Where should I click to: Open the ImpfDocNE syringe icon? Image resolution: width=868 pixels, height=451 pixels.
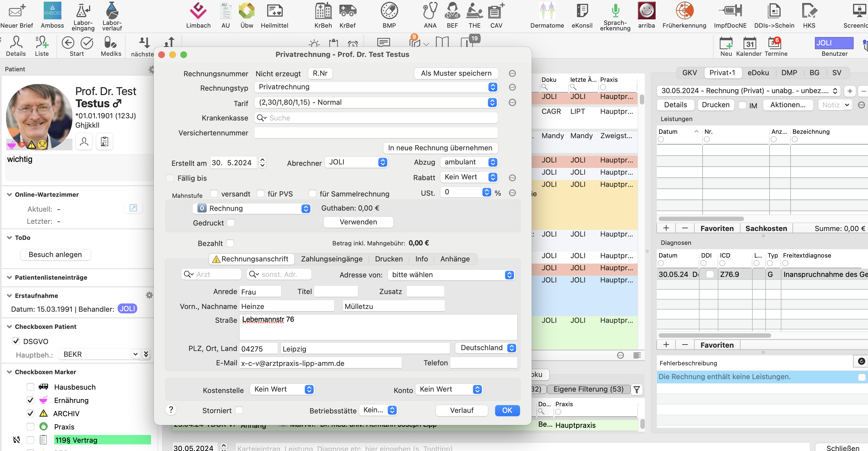click(730, 15)
